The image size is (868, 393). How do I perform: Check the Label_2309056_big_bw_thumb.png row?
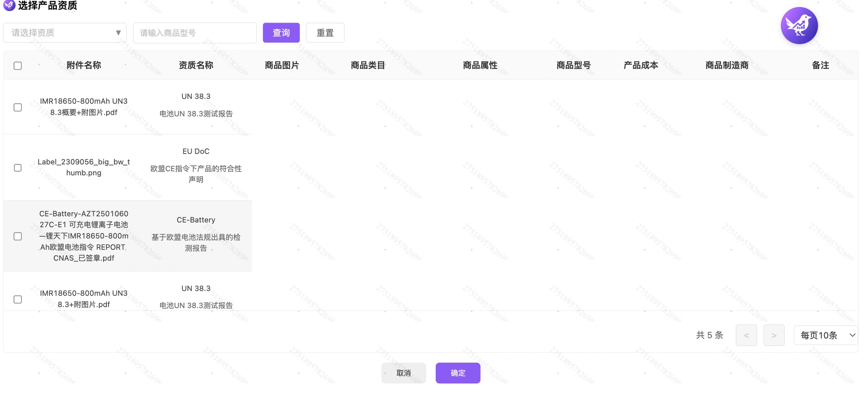(18, 168)
